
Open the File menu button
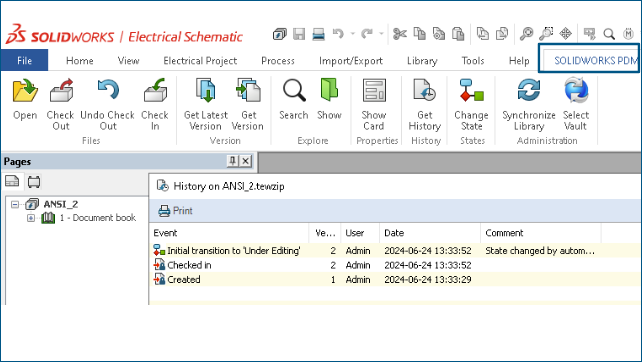(x=24, y=60)
